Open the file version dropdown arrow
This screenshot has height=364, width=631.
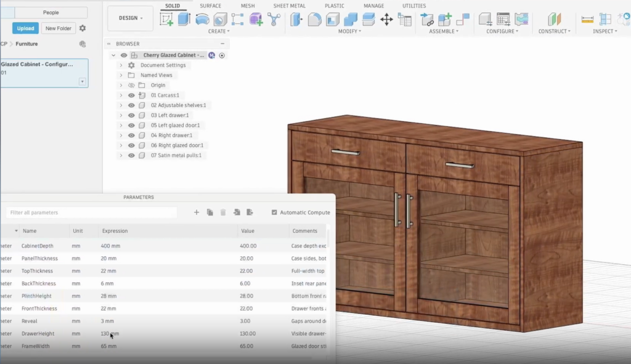coord(82,82)
